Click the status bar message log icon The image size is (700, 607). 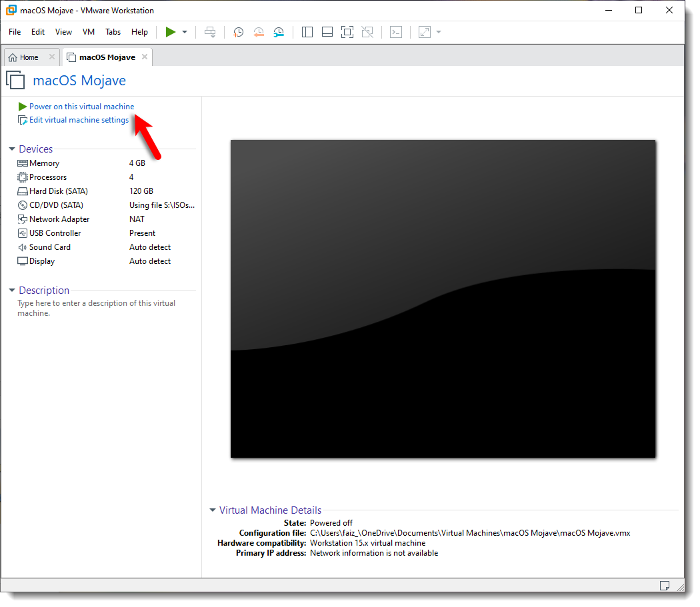click(664, 586)
